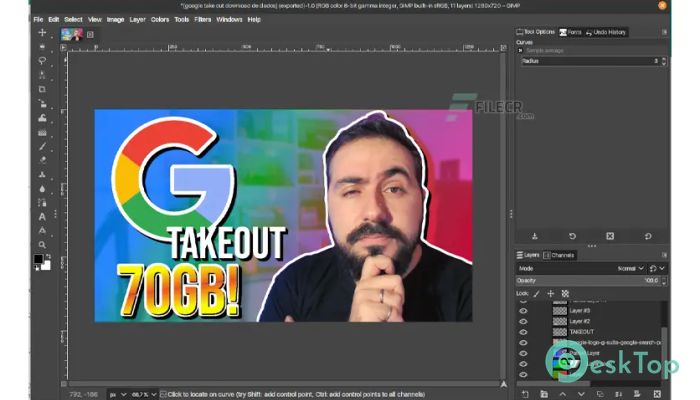Switch to the Layers tab
700x400 pixels.
click(x=528, y=255)
